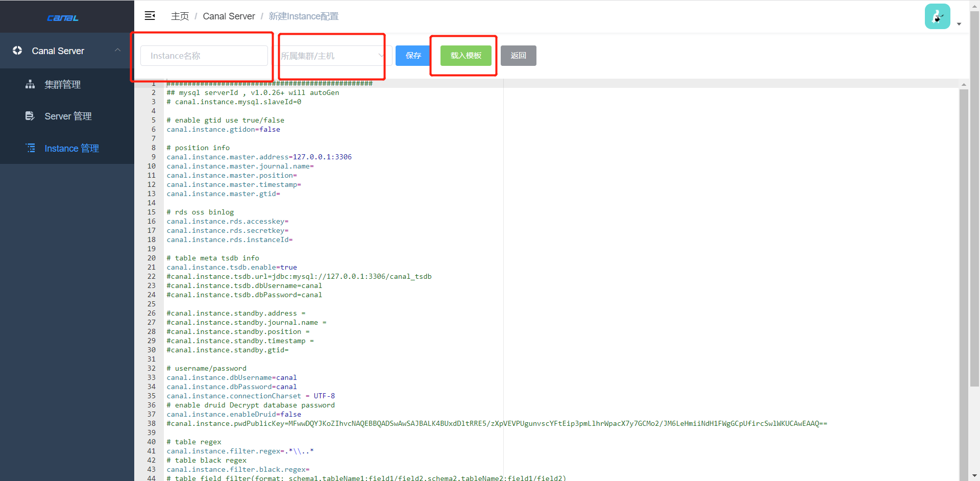Click the 返回 button
This screenshot has width=980, height=481.
point(519,56)
